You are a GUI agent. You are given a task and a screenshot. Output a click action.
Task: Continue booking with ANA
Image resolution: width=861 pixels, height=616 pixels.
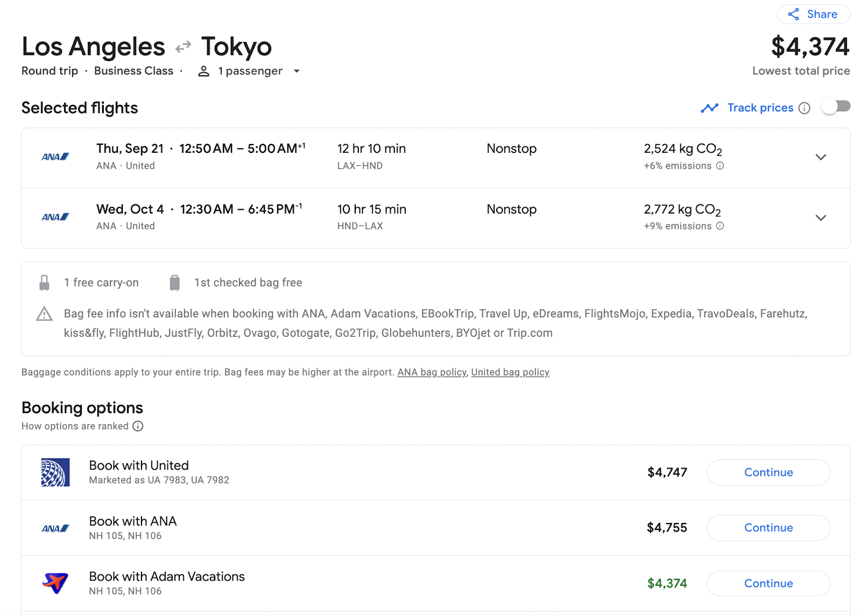[x=768, y=528]
